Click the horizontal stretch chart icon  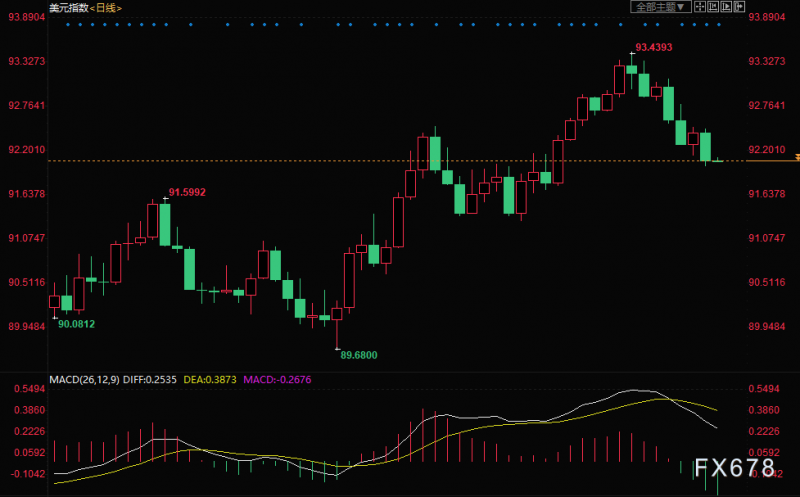[x=739, y=7]
